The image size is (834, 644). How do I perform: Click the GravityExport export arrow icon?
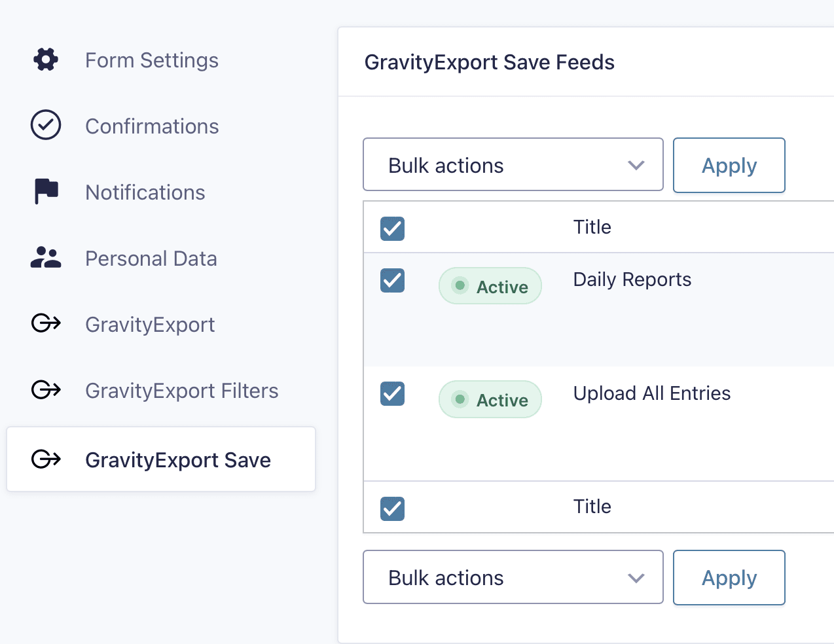click(x=45, y=324)
